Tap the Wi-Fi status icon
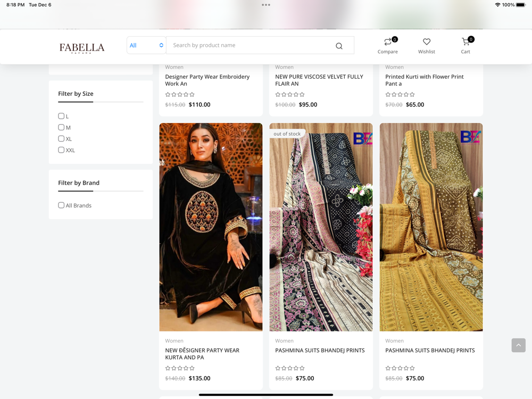This screenshot has width=532, height=399. [497, 5]
